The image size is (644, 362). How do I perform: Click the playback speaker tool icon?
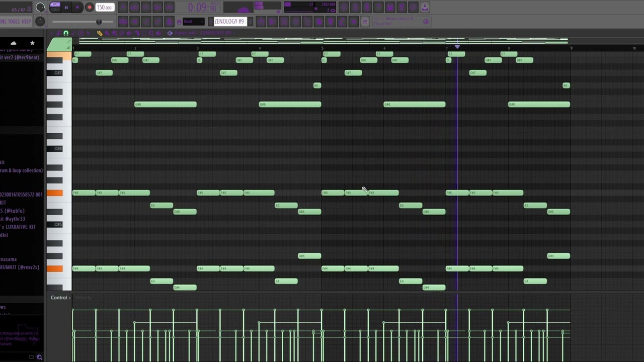coord(158,33)
